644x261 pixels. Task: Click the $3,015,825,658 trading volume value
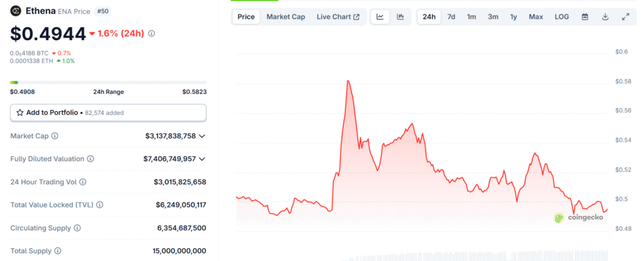point(180,182)
